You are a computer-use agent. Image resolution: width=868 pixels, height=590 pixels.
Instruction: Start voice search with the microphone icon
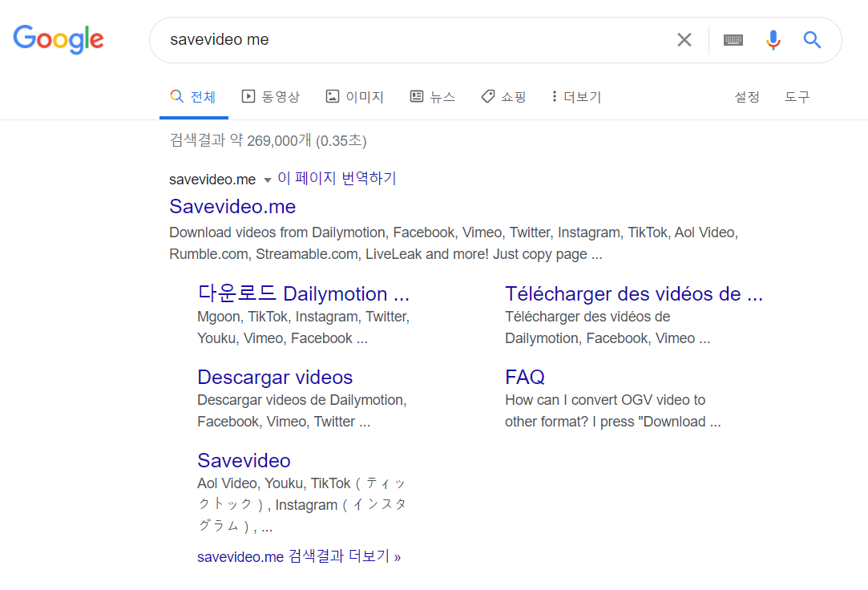click(773, 40)
